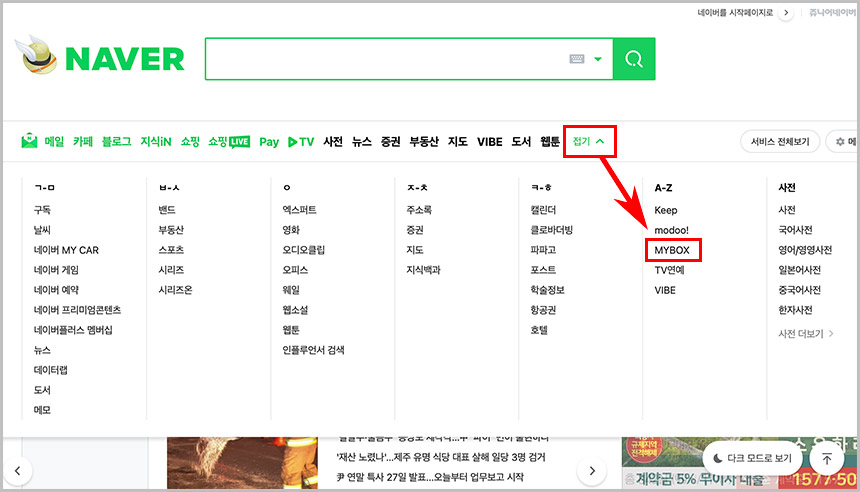Open 영어/영영사전 dictionary

click(x=805, y=250)
